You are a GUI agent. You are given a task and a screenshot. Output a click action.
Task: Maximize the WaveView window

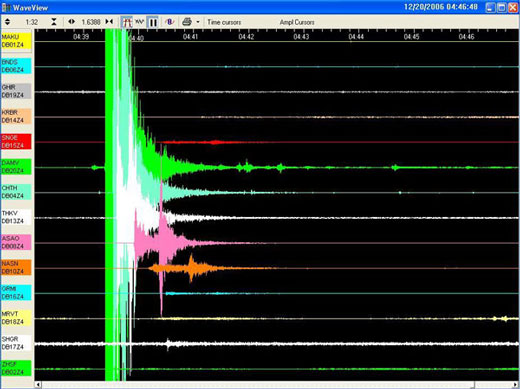click(x=501, y=7)
